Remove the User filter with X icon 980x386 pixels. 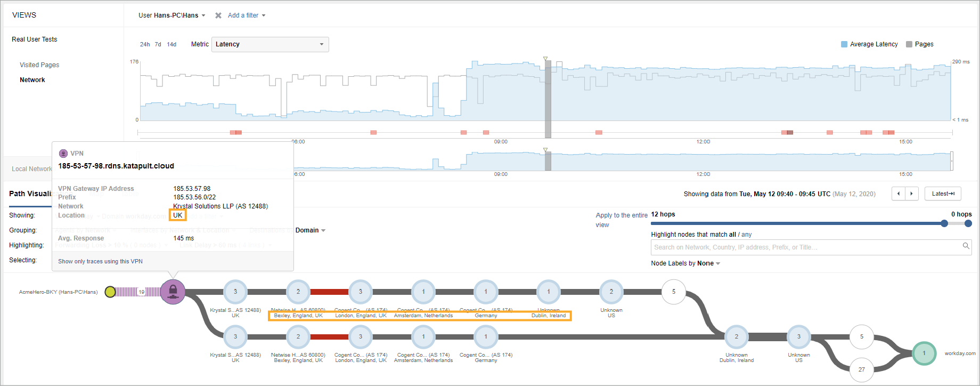click(x=218, y=15)
